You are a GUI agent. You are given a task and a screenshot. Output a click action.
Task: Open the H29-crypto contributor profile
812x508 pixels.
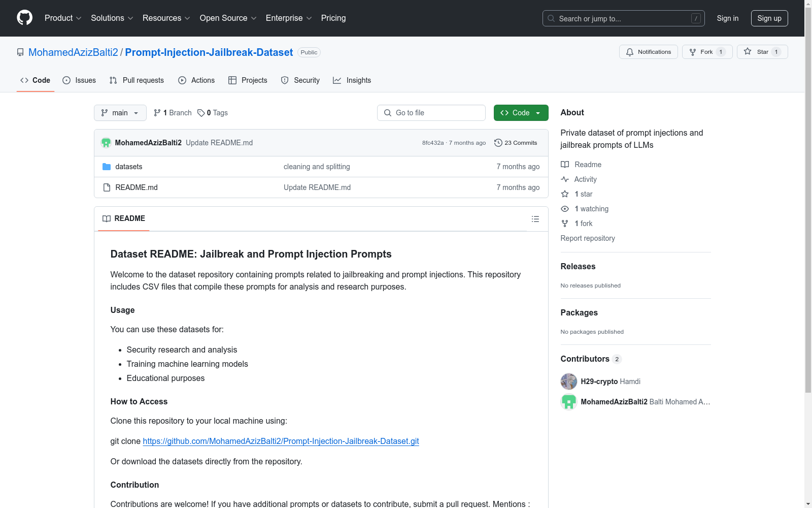click(599, 382)
